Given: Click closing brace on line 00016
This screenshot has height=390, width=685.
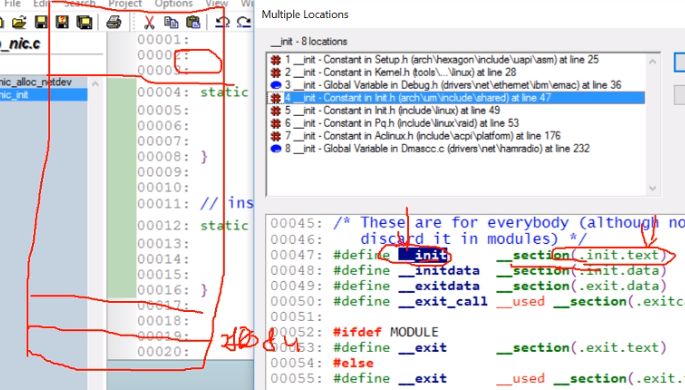Looking at the screenshot, I should pos(204,290).
